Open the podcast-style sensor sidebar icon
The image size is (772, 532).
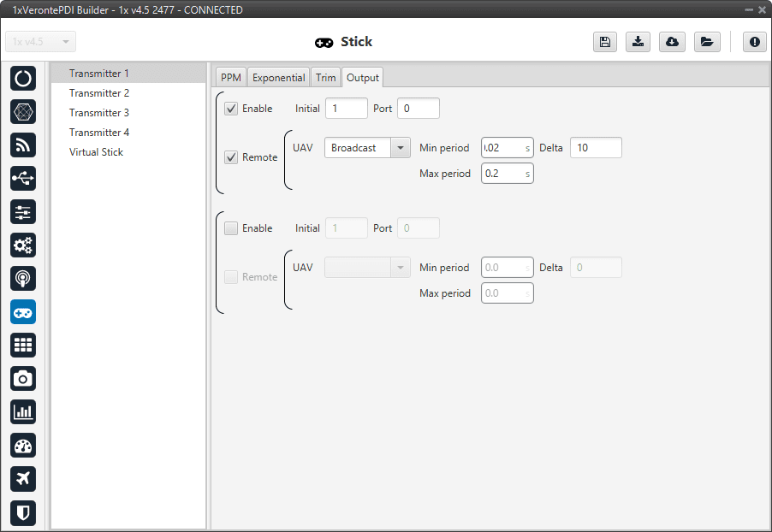[23, 279]
